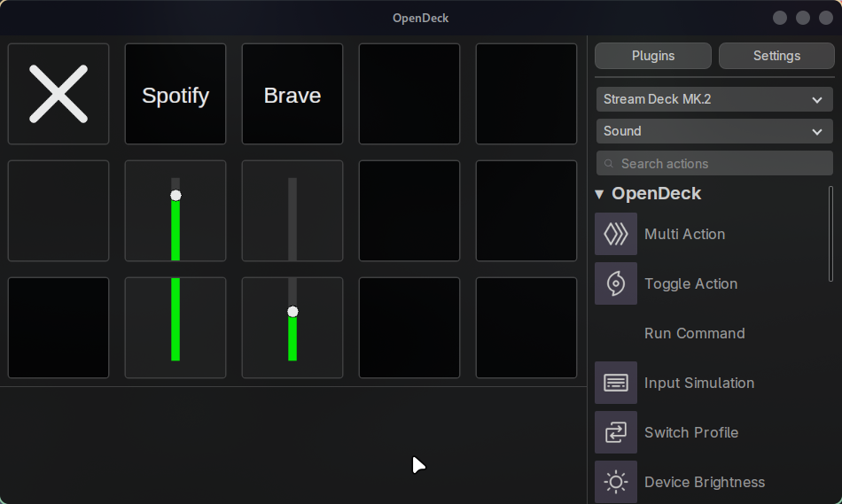Click the Device Brightness sun icon

[616, 482]
